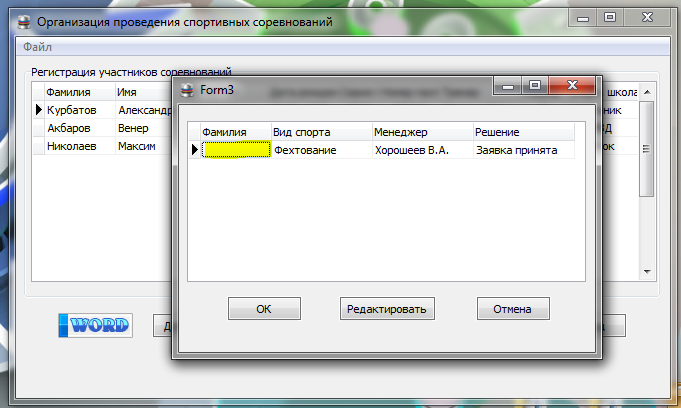The width and height of the screenshot is (681, 408).
Task: Click the main window application icon
Action: click(x=24, y=22)
